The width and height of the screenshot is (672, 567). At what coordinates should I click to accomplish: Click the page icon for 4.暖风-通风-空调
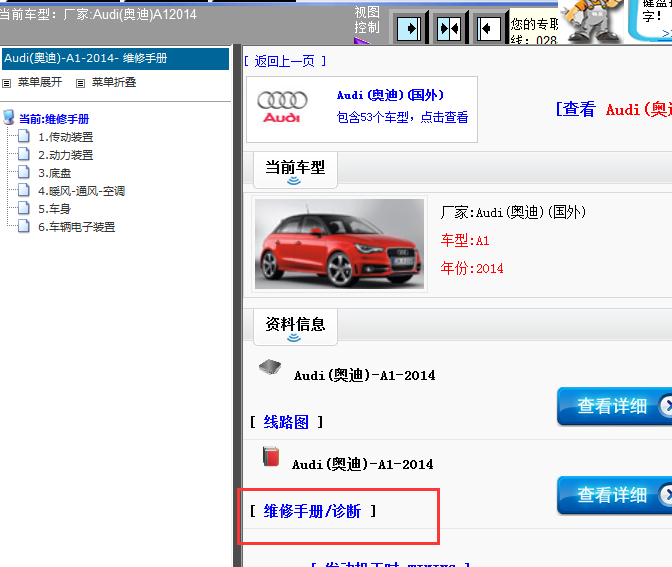[x=24, y=190]
